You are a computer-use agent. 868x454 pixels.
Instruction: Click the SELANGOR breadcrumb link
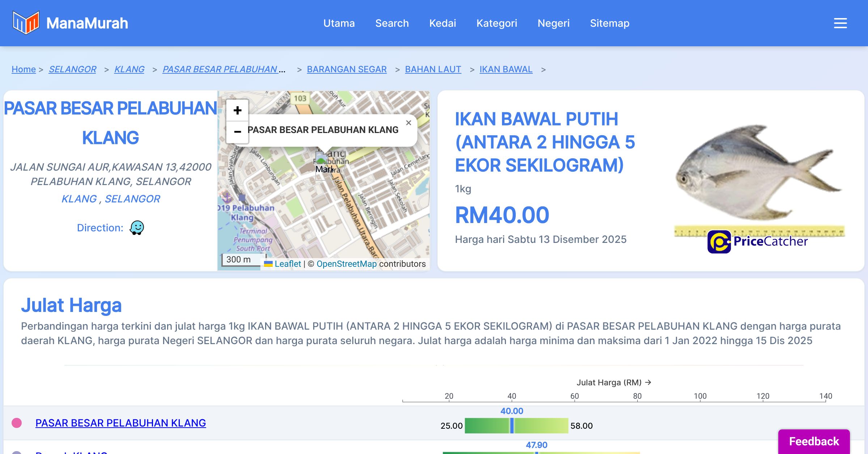(x=72, y=69)
